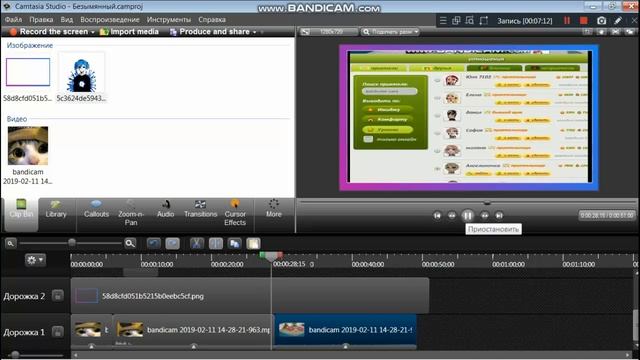Open Cursor Effects tool
This screenshot has height=360, width=640.
point(235,213)
